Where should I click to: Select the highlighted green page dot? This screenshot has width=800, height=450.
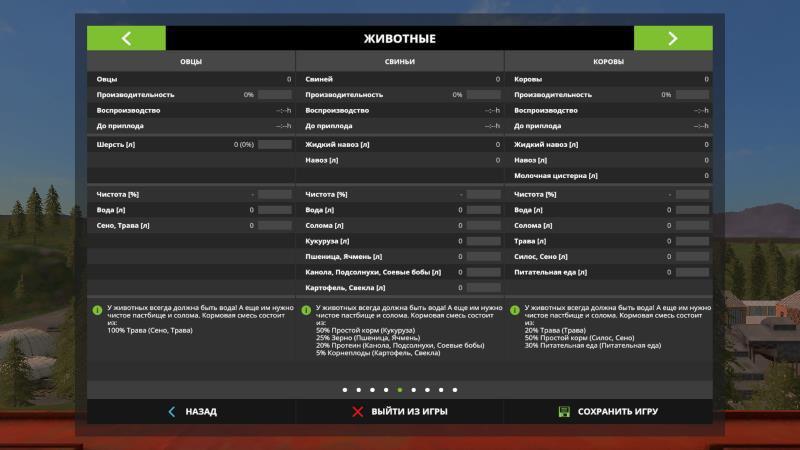click(x=400, y=389)
